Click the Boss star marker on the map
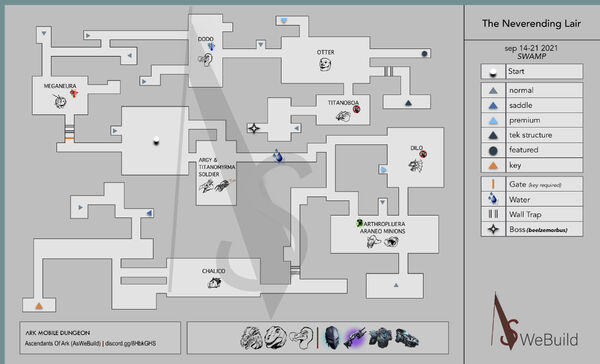This screenshot has width=600, height=364. click(x=253, y=128)
